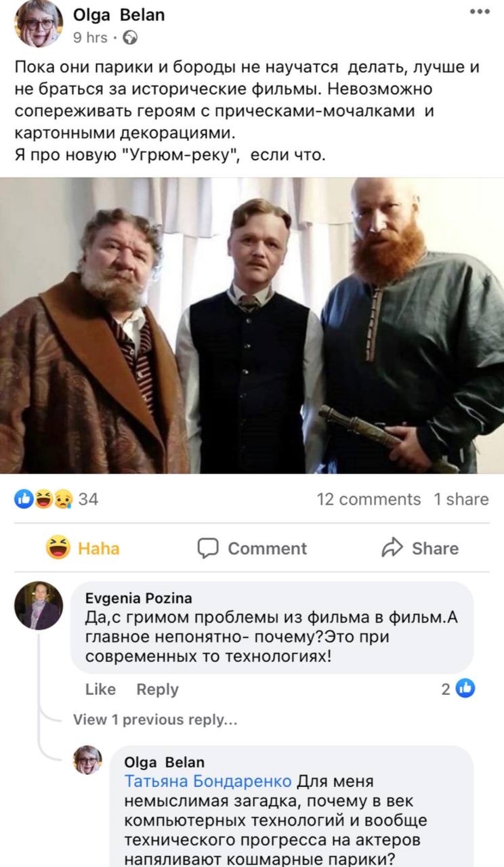The width and height of the screenshot is (504, 867).
Task: Open Olga Belan's small avatar in reply
Action: pos(87,760)
